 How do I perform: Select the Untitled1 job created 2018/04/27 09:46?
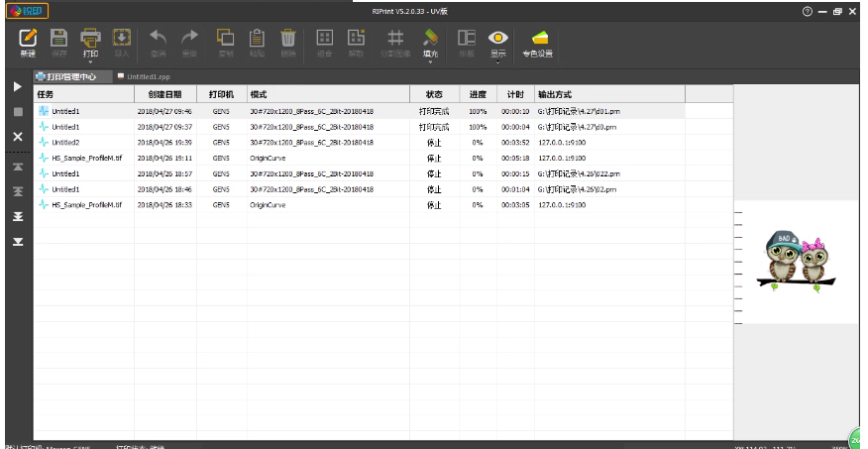tap(360, 111)
